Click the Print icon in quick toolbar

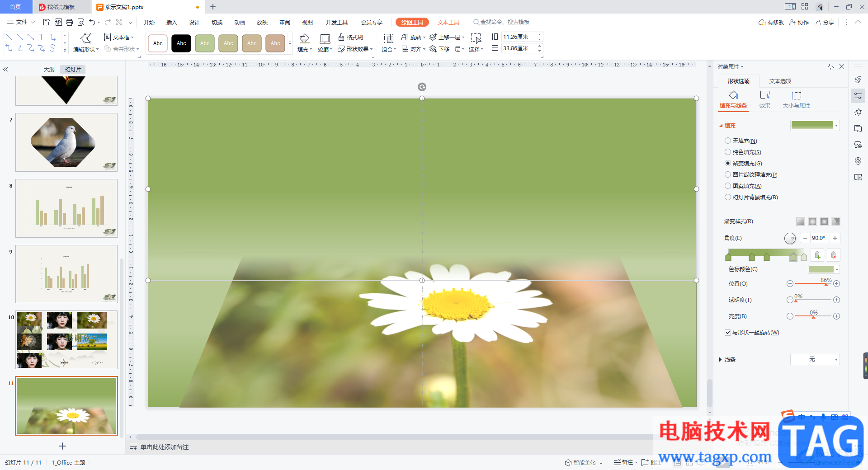pos(69,22)
